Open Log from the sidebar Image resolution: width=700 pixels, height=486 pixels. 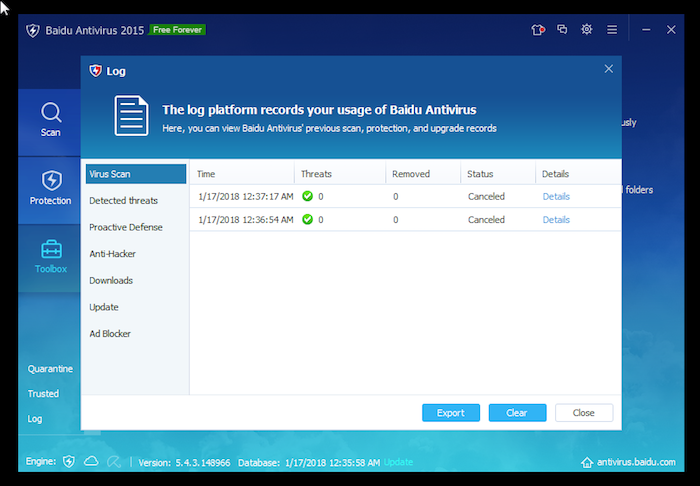point(35,419)
